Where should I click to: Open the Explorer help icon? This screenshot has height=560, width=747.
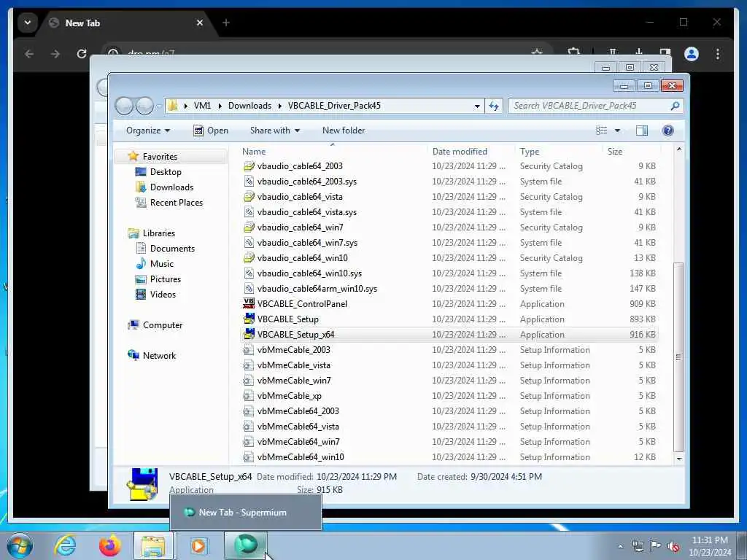tap(668, 131)
